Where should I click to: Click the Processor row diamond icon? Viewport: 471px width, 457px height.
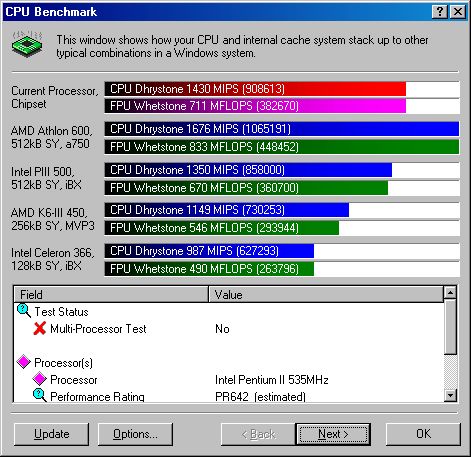pos(40,379)
